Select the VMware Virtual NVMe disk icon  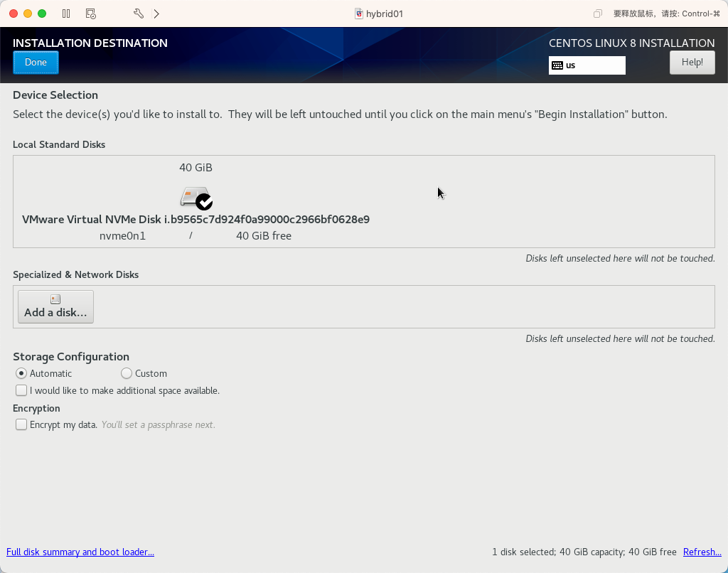click(x=196, y=198)
